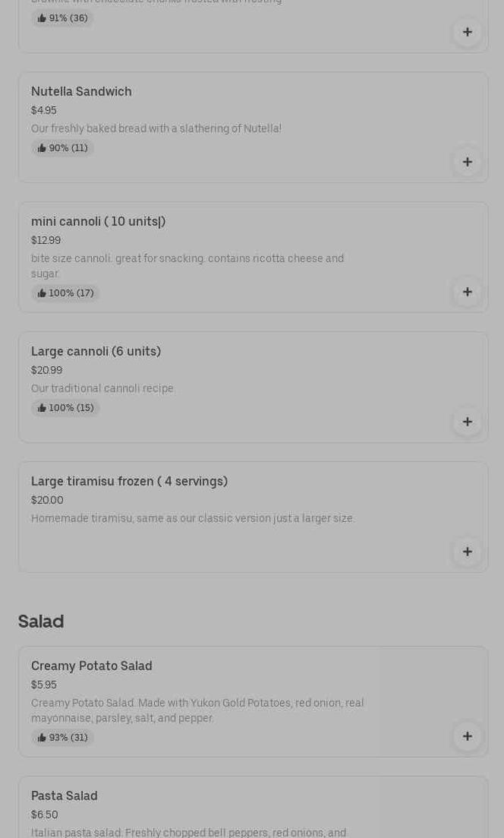This screenshot has width=504, height=838.
Task: Add Nutella Sandwich to cart
Action: point(467,162)
